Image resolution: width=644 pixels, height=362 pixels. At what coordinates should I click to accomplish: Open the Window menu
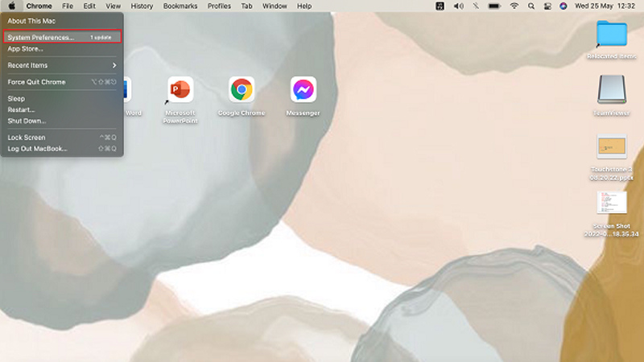275,6
